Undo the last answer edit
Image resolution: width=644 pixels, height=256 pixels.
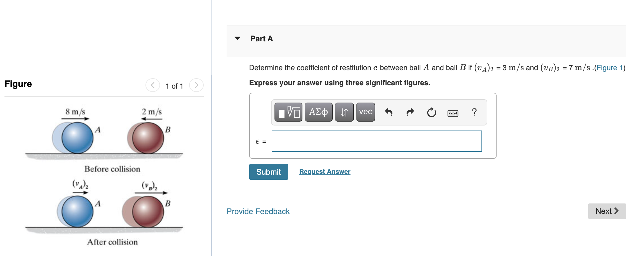(x=389, y=112)
